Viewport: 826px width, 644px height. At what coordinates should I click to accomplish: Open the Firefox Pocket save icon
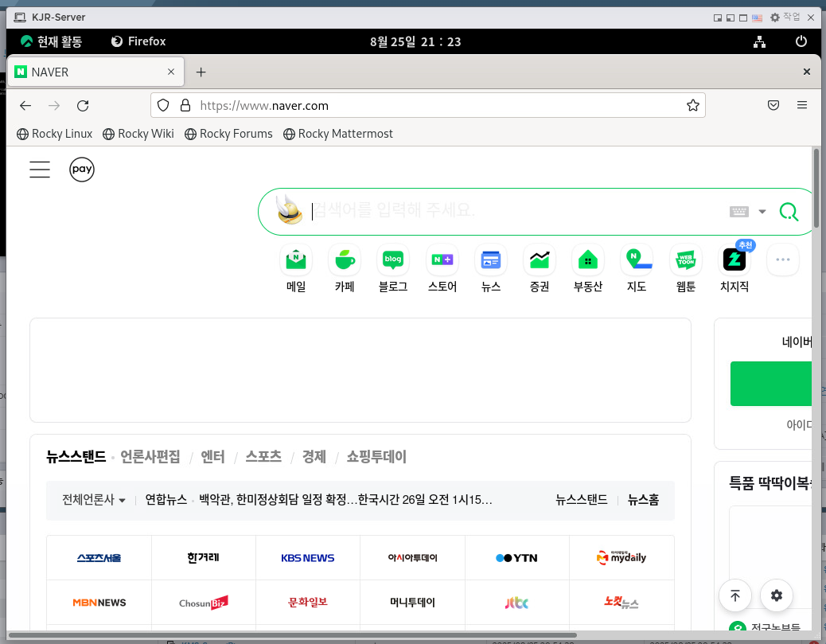click(773, 105)
